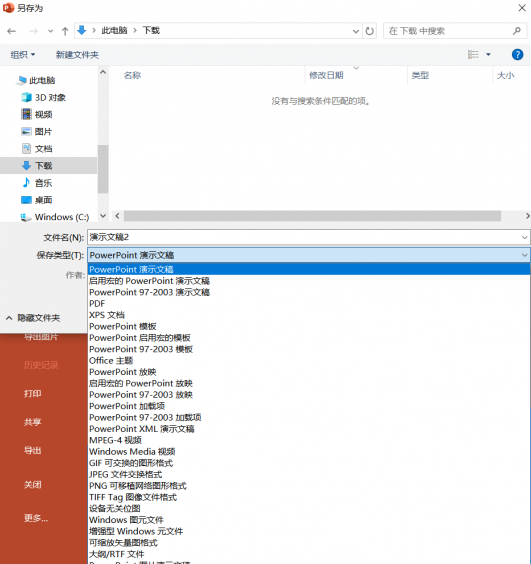531x564 pixels.
Task: Choose 可缩放矢量图格式 option
Action: (x=309, y=543)
